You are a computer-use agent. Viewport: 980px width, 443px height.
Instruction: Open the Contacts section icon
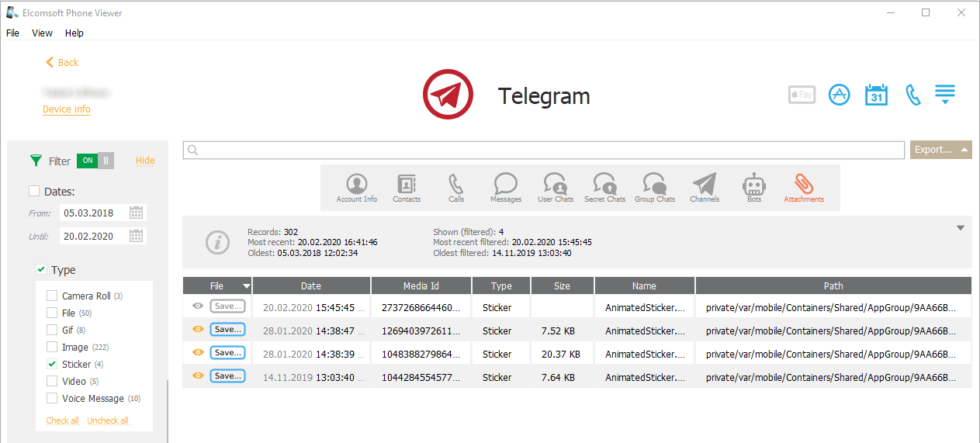point(406,188)
